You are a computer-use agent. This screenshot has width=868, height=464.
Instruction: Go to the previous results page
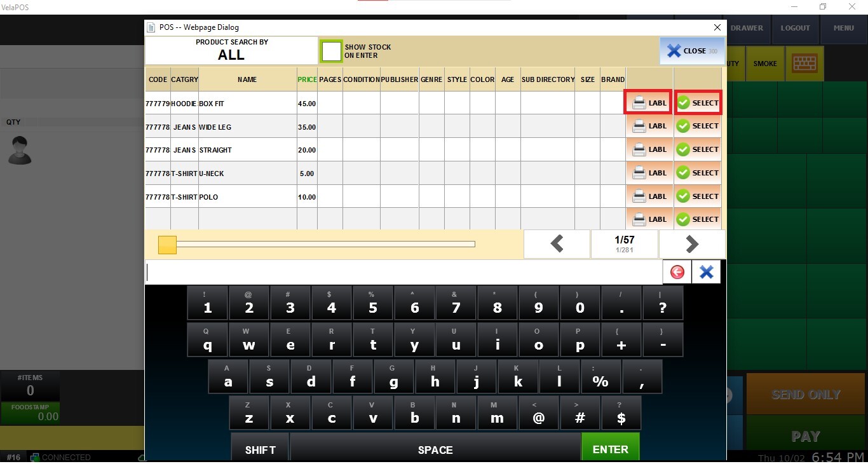[557, 244]
